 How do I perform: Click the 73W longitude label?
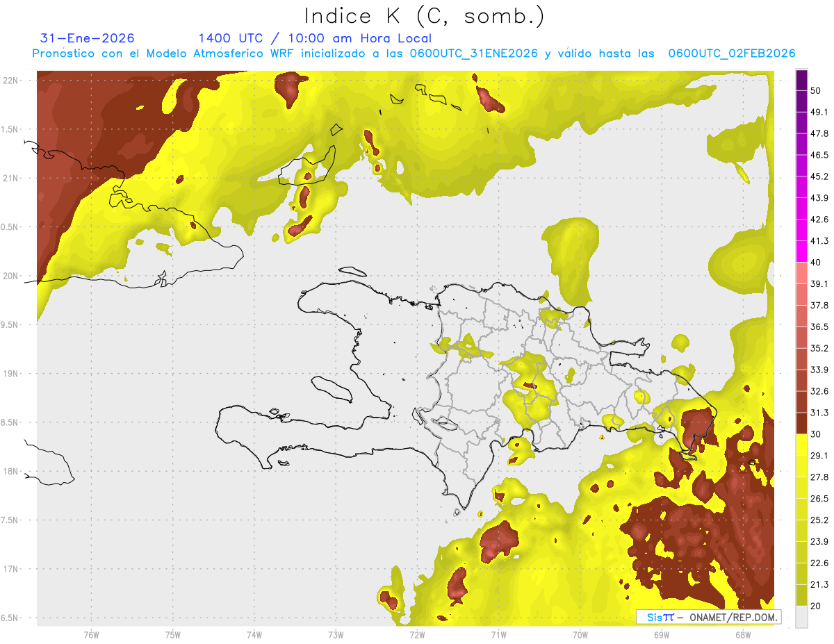tap(336, 634)
